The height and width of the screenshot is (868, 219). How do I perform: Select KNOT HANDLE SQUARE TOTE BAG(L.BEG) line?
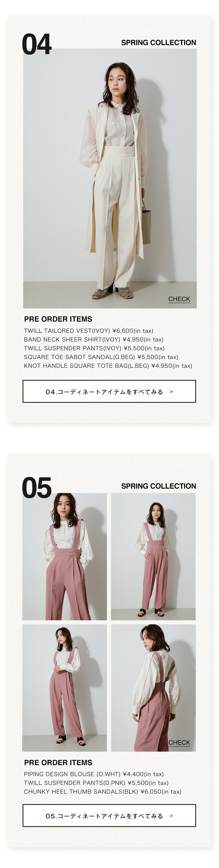(x=108, y=366)
